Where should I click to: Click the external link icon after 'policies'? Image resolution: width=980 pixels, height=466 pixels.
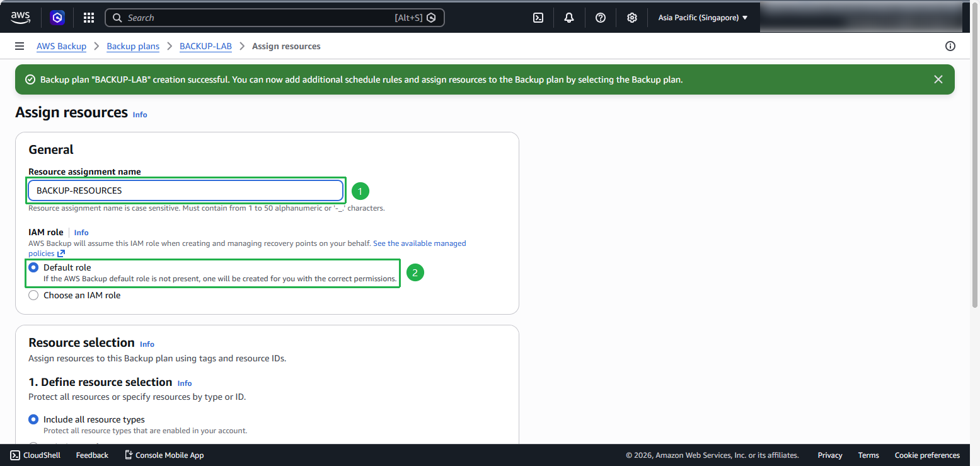pyautogui.click(x=61, y=253)
